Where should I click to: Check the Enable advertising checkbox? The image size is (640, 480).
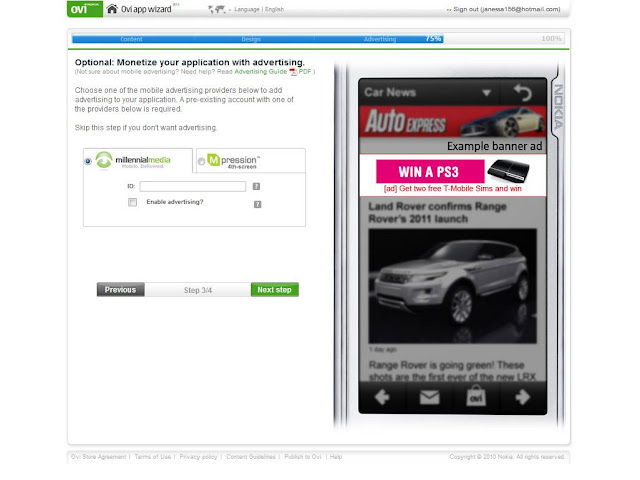pyautogui.click(x=132, y=202)
